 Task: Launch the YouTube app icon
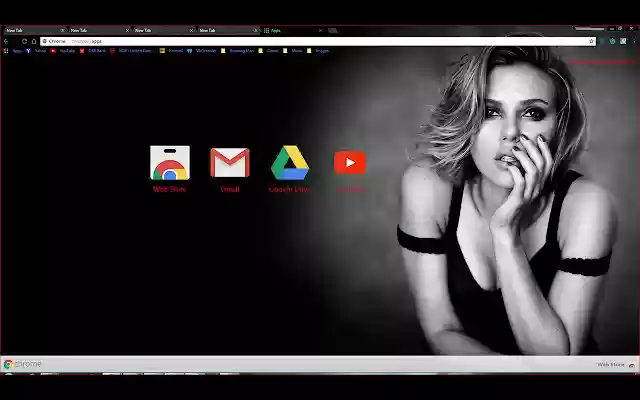[350, 162]
